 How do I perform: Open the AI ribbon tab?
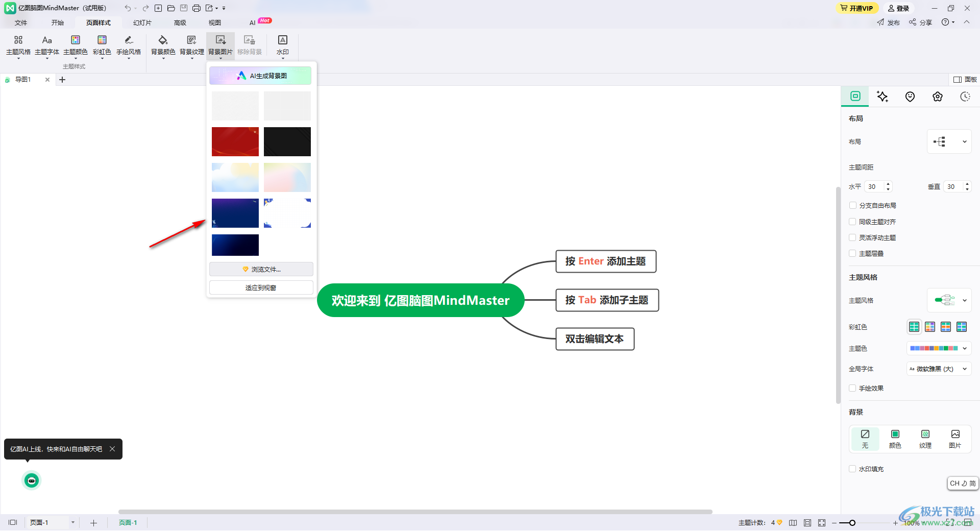tap(253, 23)
